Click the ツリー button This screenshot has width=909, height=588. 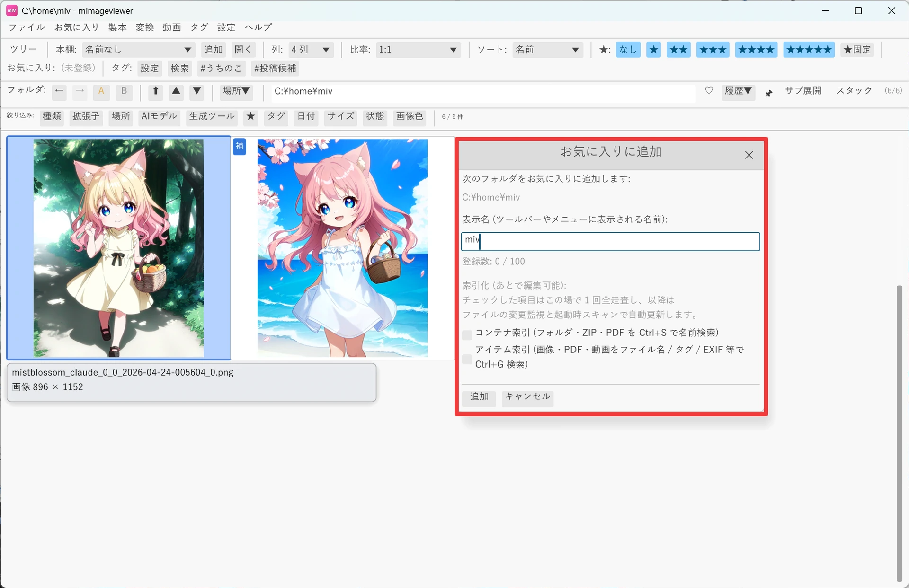click(23, 50)
